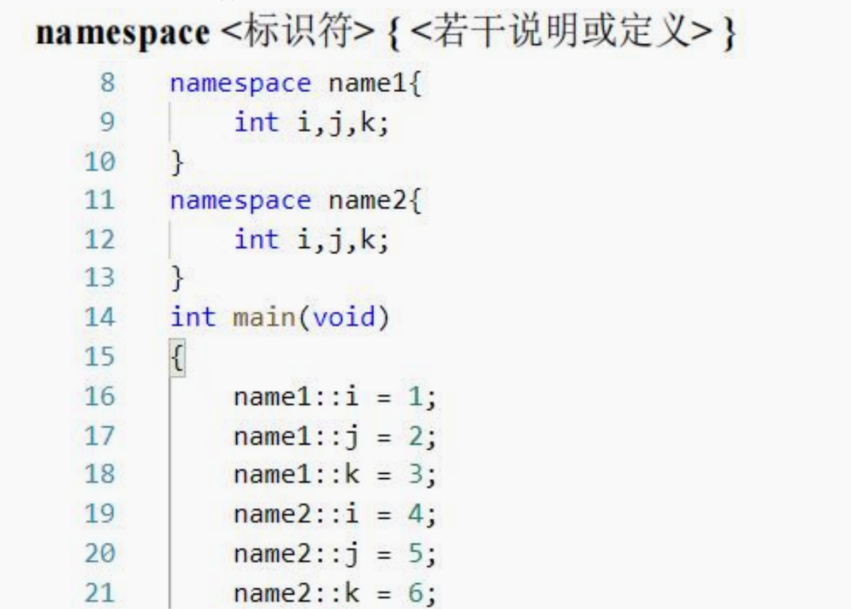Viewport: 851px width, 609px height.
Task: Select line number 20 in gutter
Action: [x=100, y=553]
